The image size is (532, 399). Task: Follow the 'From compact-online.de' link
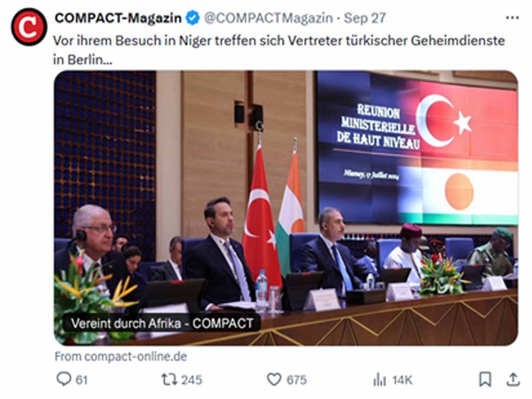tap(121, 356)
